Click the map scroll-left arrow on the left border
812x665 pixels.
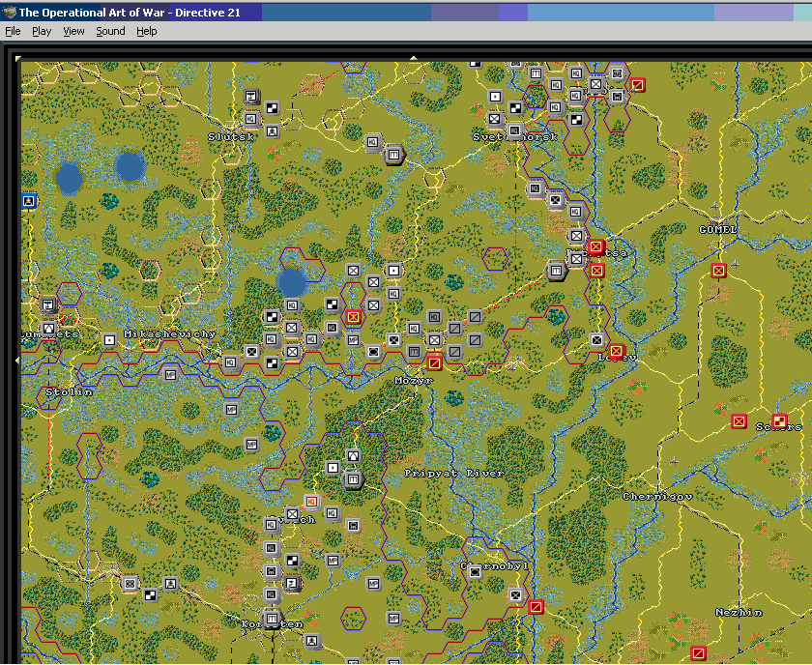[18, 360]
